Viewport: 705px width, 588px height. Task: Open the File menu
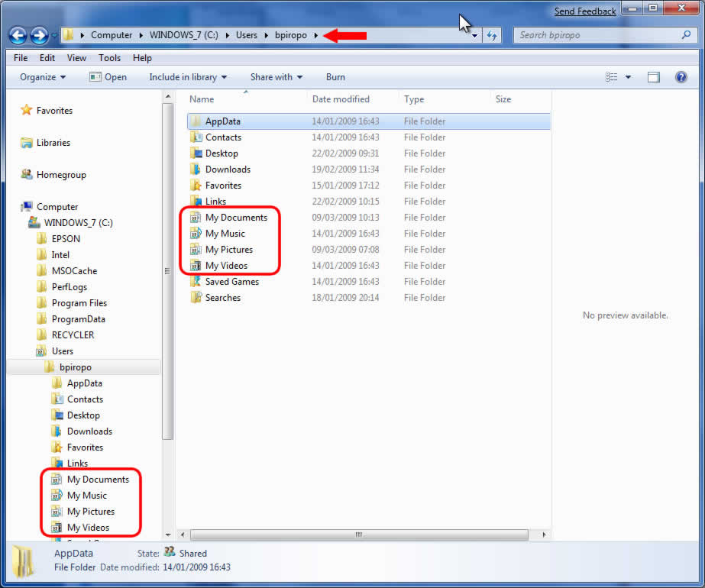[x=21, y=58]
